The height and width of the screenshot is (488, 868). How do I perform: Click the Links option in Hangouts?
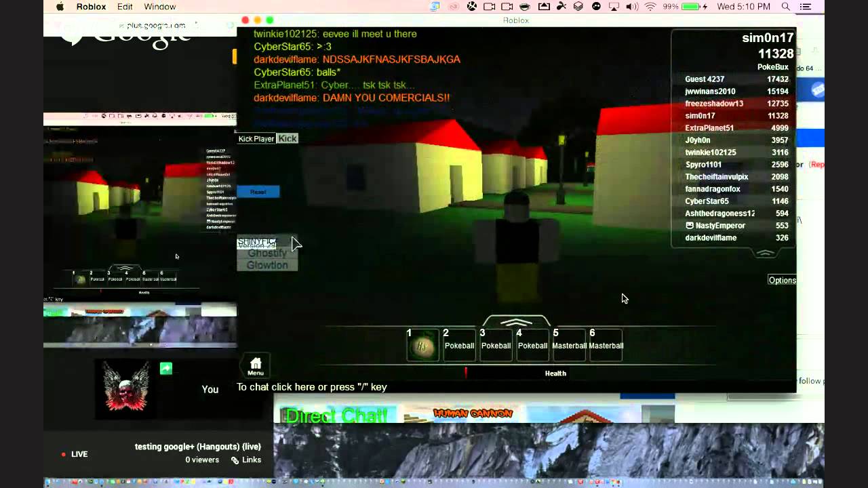(245, 460)
